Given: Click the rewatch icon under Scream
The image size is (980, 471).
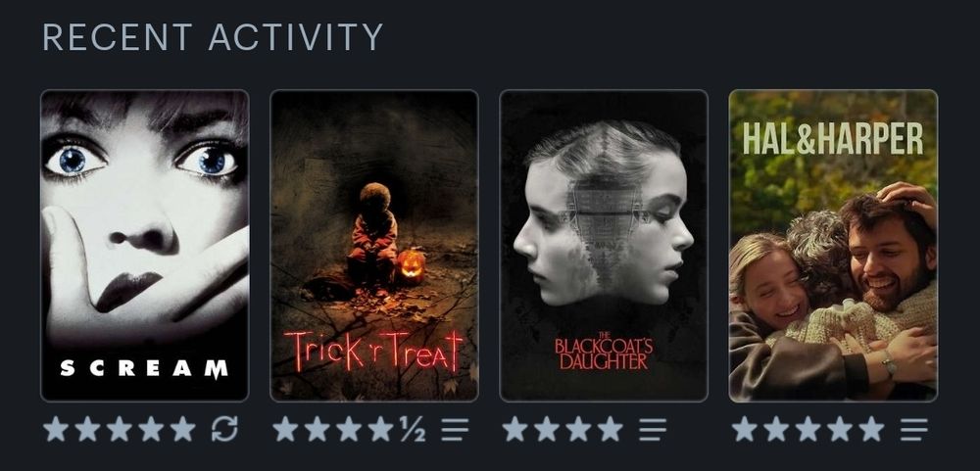Looking at the screenshot, I should pyautogui.click(x=224, y=429).
